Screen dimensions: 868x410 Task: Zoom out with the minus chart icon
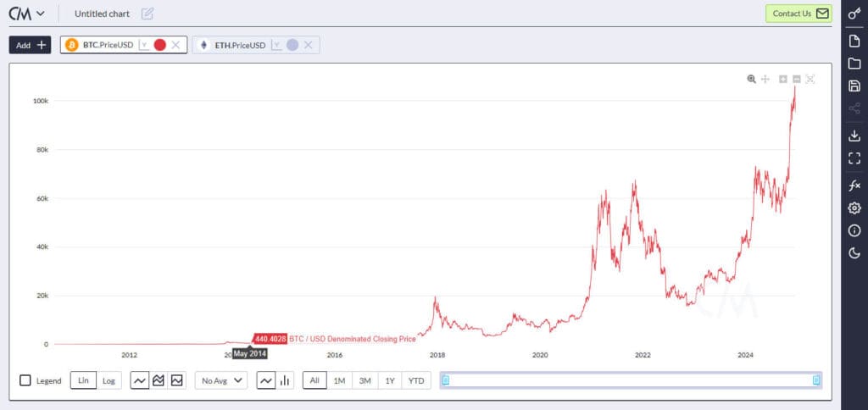point(797,79)
